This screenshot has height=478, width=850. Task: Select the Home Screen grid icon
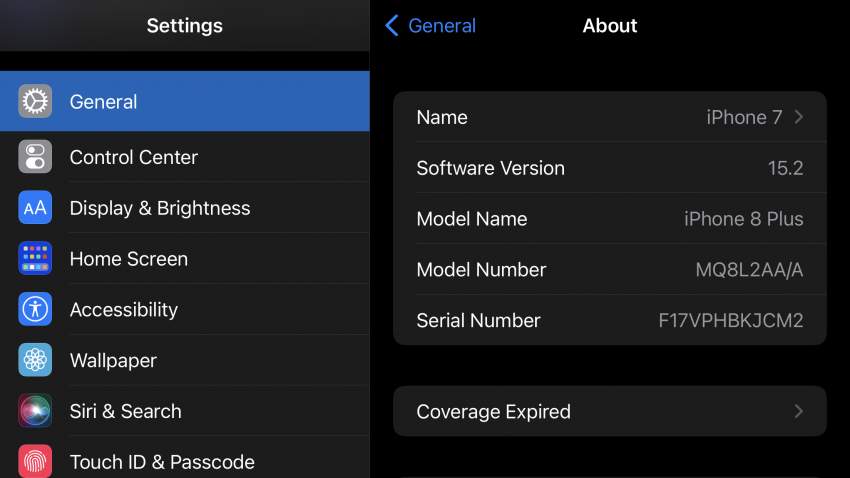35,259
